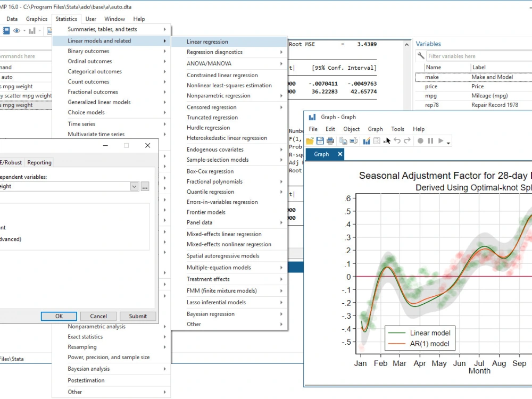
Task: Open the play recording dropdown arrow
Action: (x=448, y=143)
